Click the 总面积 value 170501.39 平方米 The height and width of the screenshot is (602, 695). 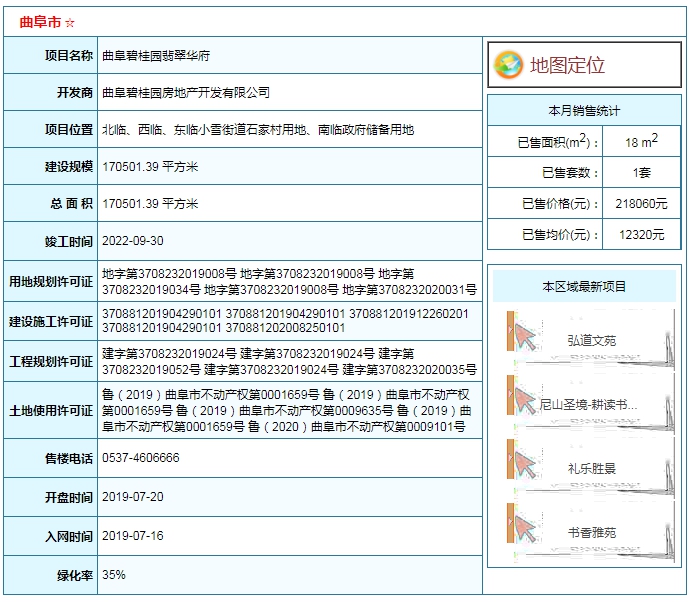[x=150, y=204]
